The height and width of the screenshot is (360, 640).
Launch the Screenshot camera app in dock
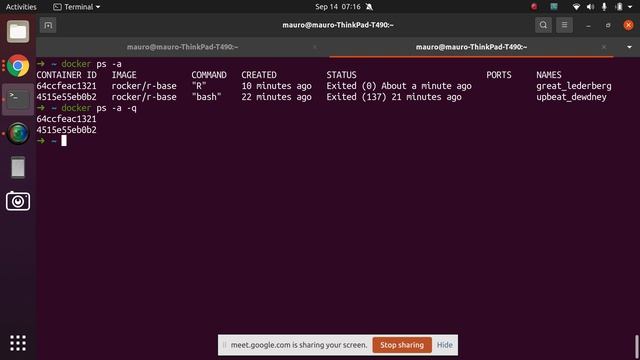18,201
